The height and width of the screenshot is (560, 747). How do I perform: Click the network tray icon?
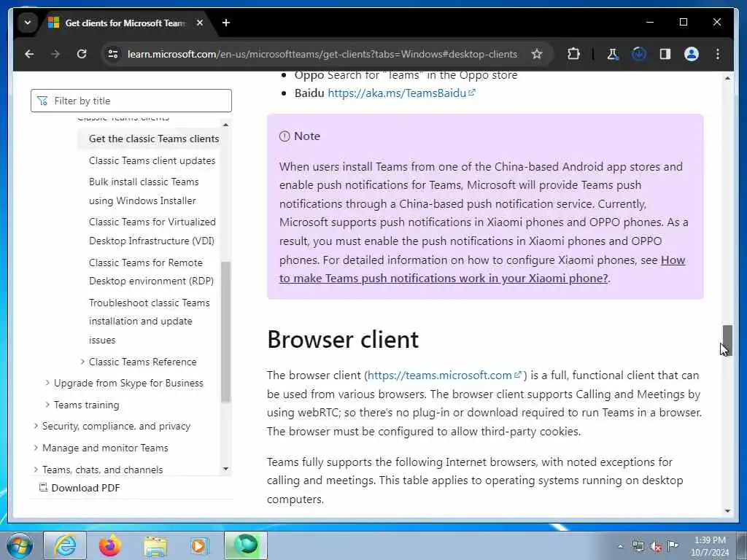point(638,547)
